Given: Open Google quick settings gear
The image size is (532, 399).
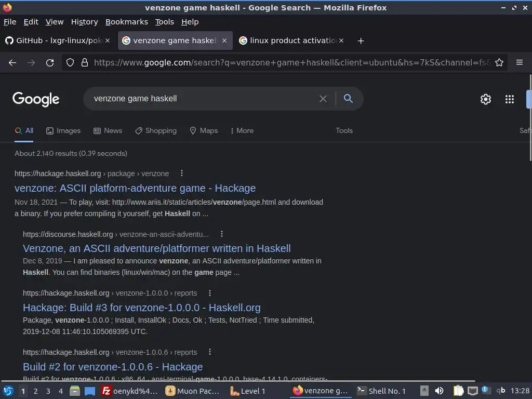Looking at the screenshot, I should [486, 99].
